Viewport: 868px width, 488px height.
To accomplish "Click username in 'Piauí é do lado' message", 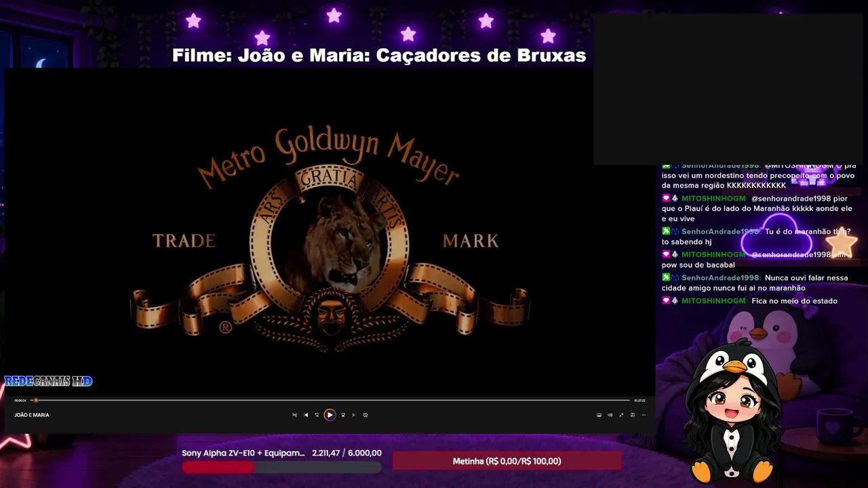I will pos(713,199).
